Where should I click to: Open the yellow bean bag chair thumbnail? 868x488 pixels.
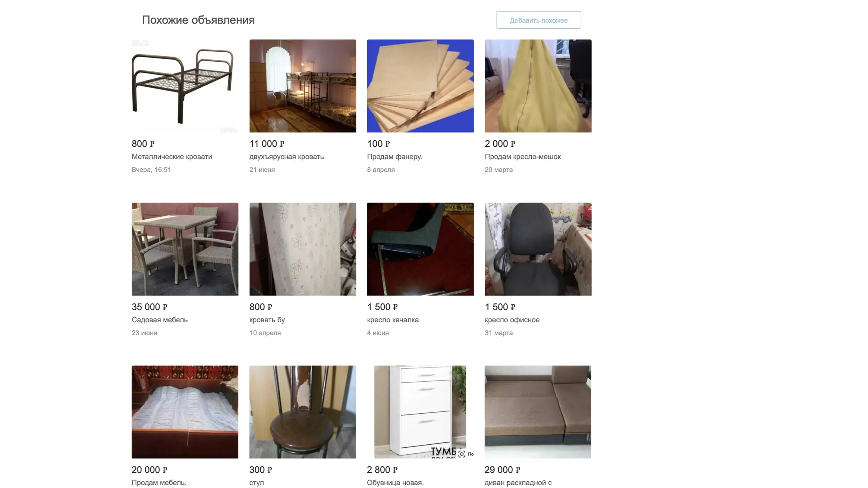click(x=538, y=86)
